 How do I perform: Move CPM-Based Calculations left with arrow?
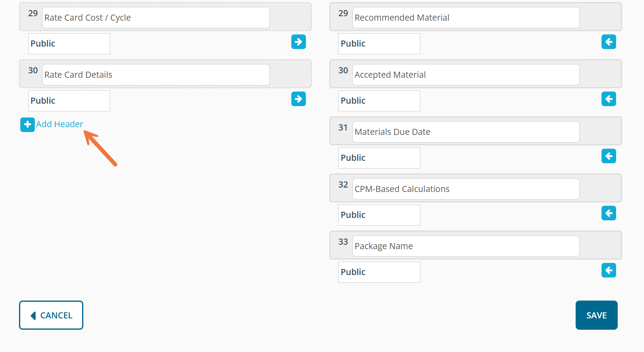click(608, 213)
